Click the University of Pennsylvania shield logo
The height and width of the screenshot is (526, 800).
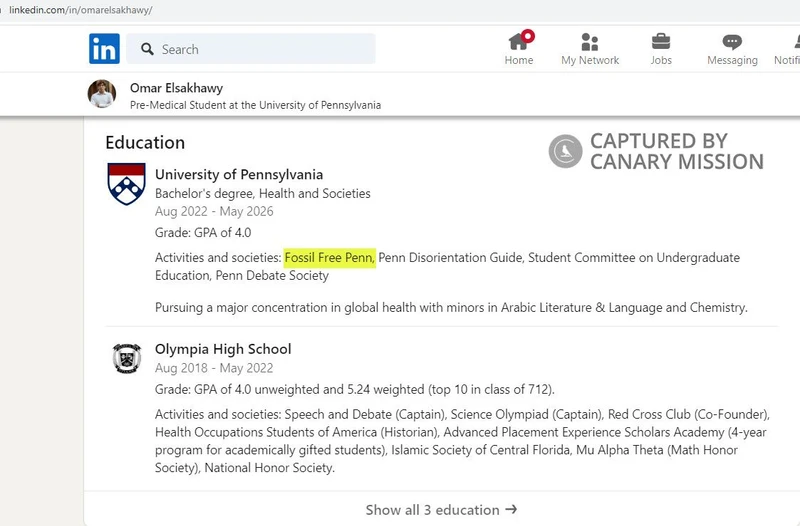click(x=126, y=184)
